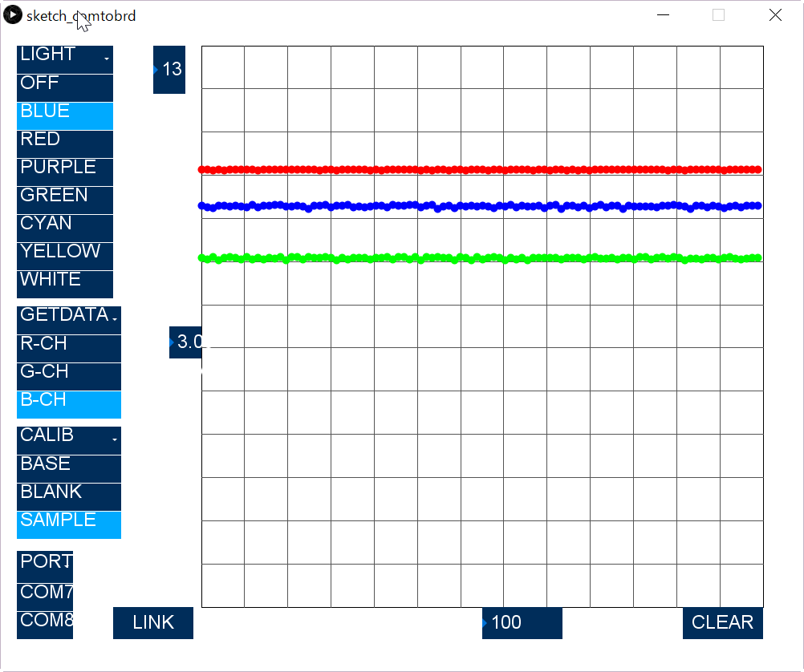Click the CLEAR button
The image size is (804, 672).
[723, 623]
